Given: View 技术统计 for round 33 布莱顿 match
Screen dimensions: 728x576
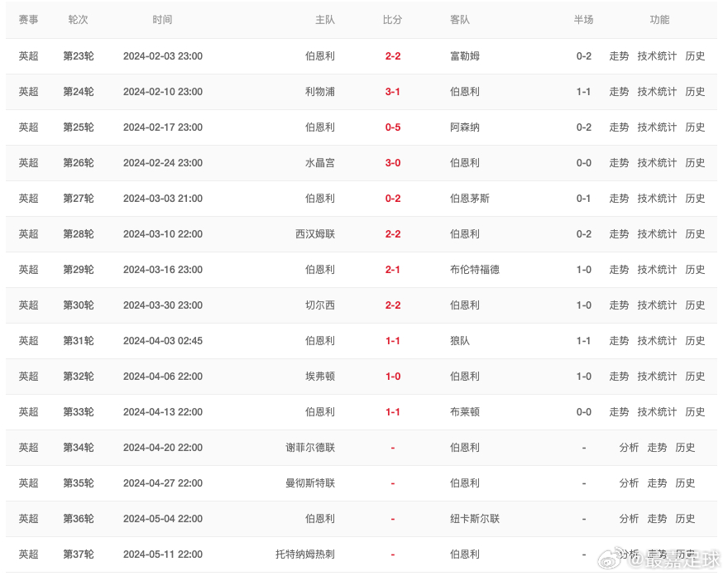Looking at the screenshot, I should pyautogui.click(x=657, y=412).
